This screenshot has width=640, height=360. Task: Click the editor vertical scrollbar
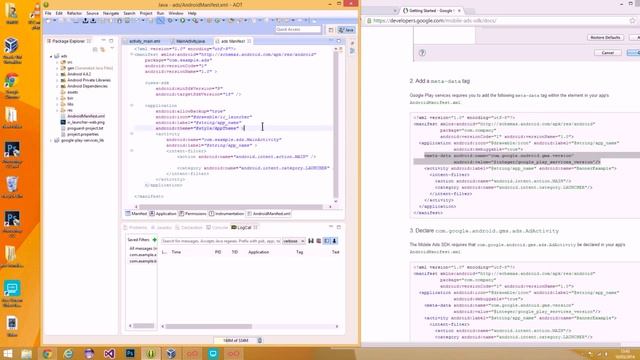(x=336, y=124)
